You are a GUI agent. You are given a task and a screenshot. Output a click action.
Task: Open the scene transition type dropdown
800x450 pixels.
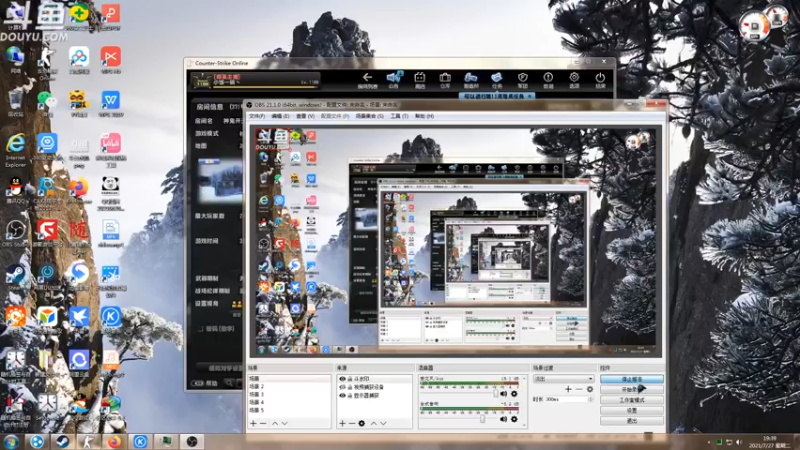click(x=563, y=379)
